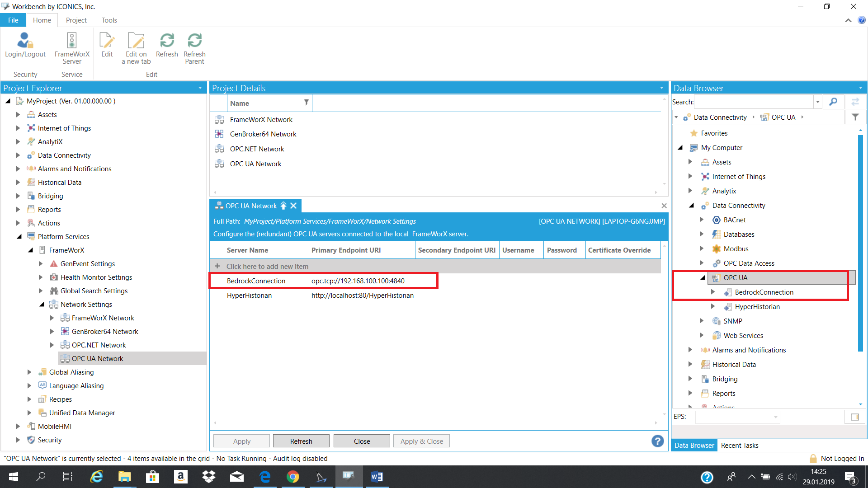Open the Search box dropdown arrow
This screenshot has width=868, height=488.
817,102
